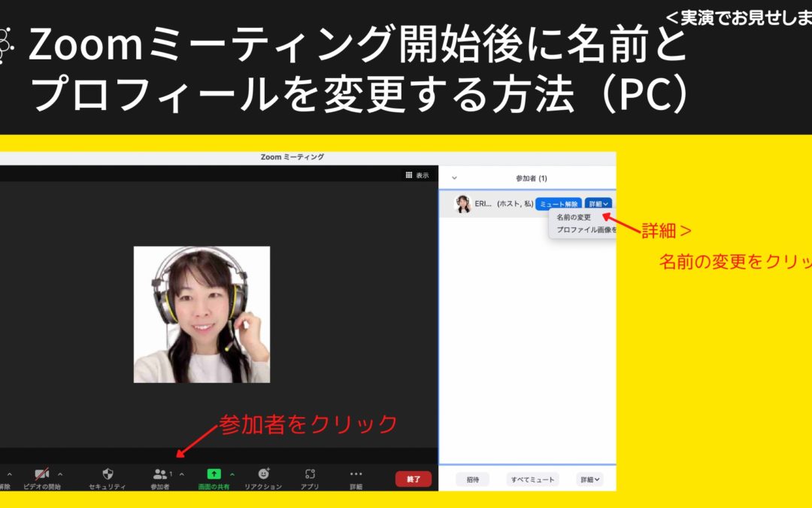Click the 招待 (Invite) button
The image size is (812, 508).
point(471,479)
